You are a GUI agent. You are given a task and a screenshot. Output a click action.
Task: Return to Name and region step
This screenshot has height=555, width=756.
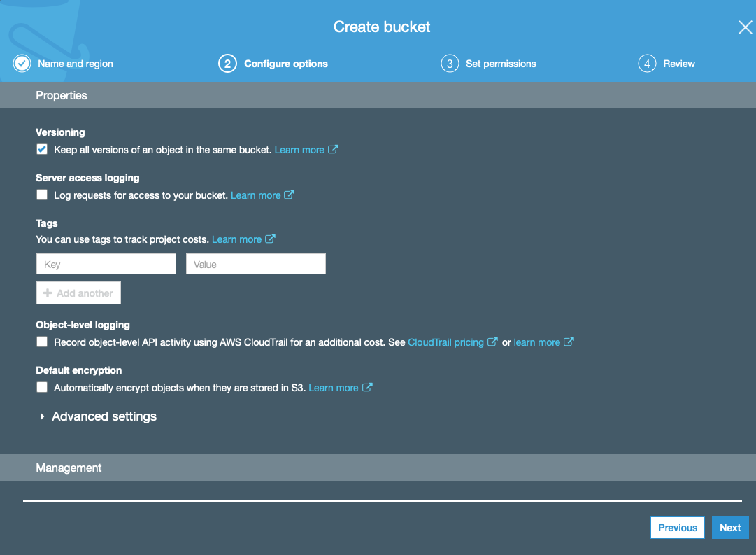tap(75, 64)
